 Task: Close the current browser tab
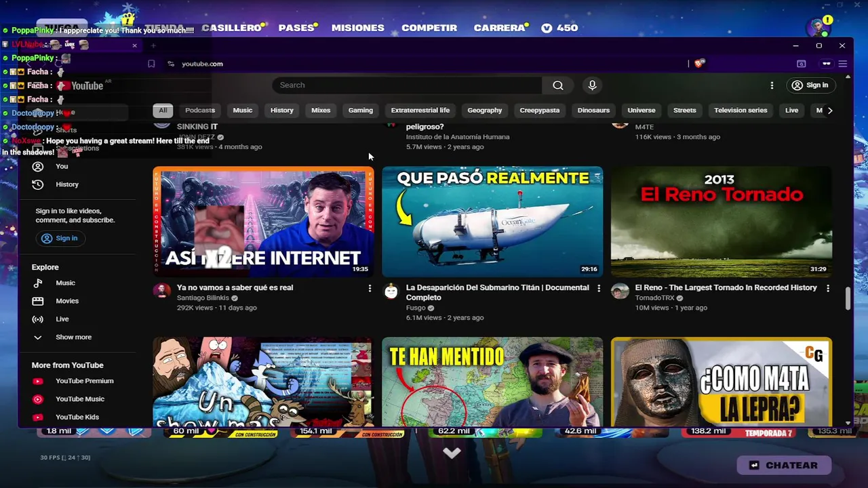(x=134, y=45)
